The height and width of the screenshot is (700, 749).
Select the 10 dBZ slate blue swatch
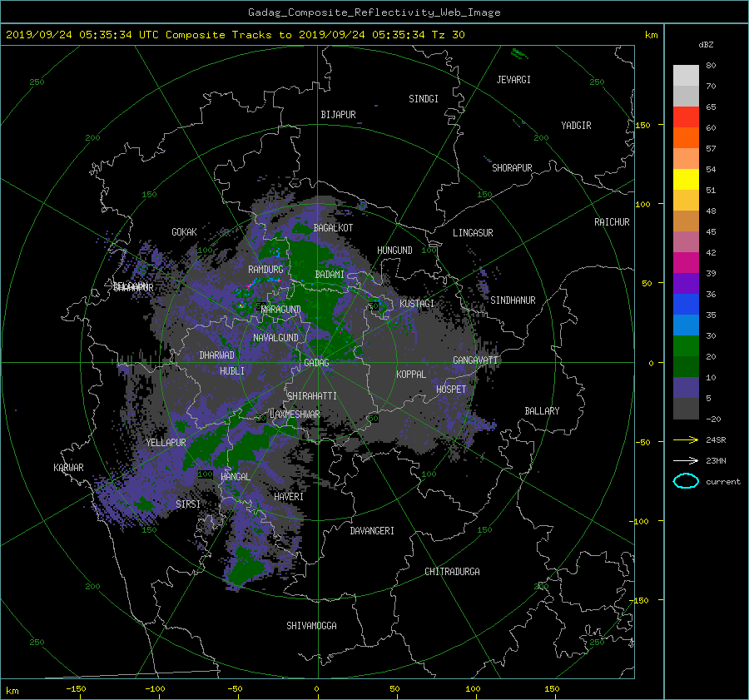(686, 388)
